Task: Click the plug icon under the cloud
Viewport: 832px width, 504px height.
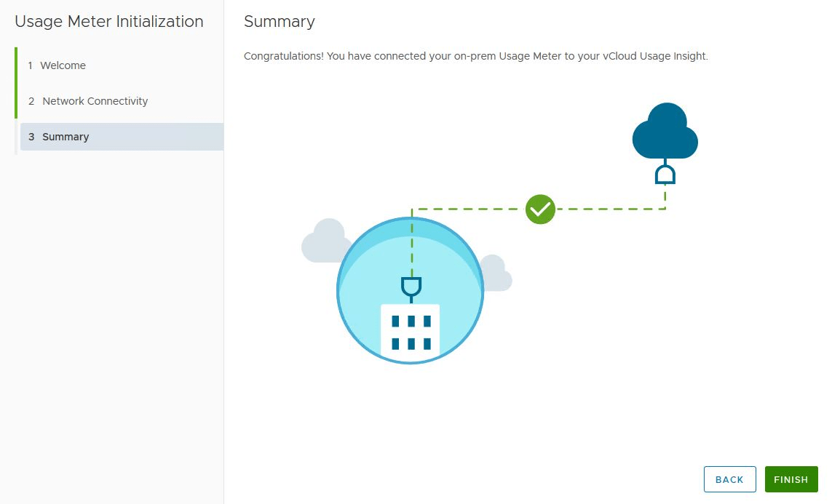Action: (665, 174)
